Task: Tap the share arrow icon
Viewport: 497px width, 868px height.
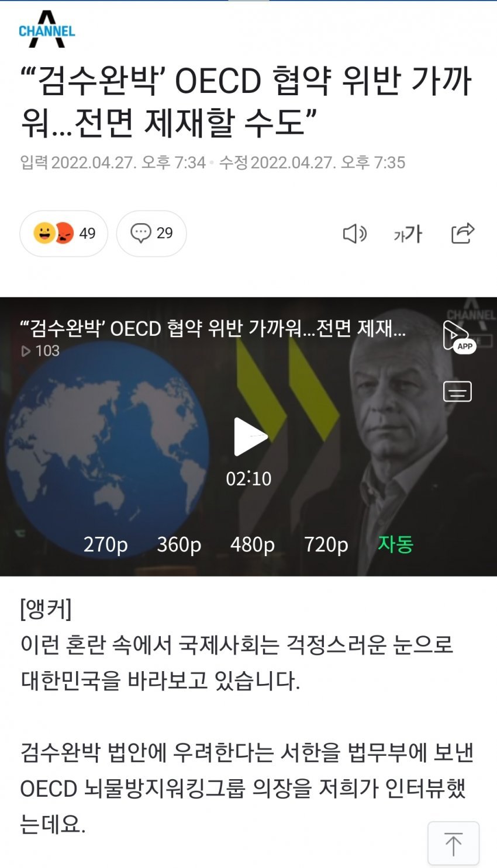Action: click(463, 233)
